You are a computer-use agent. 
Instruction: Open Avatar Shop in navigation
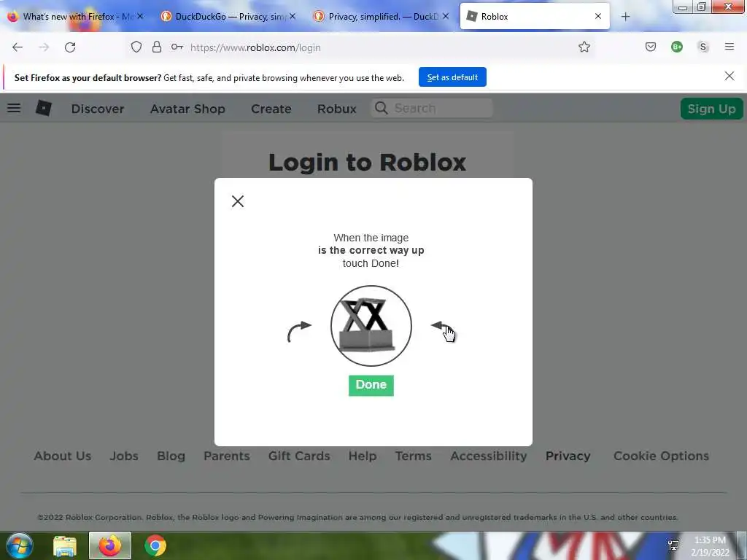coord(187,109)
